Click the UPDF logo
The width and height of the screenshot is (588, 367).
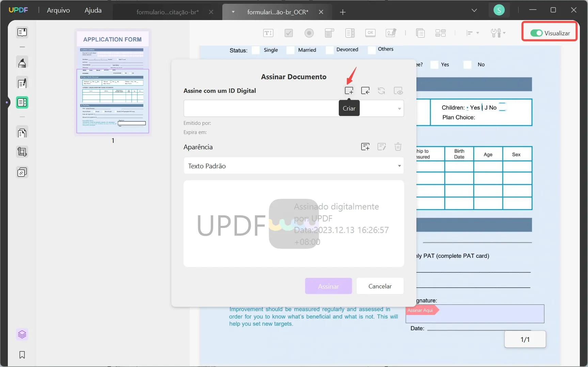[x=18, y=10]
